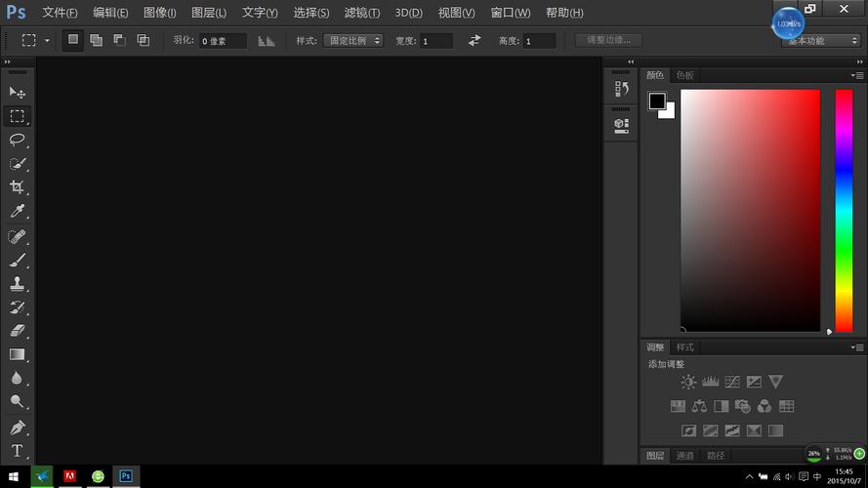The width and height of the screenshot is (868, 488).
Task: Click the background color swatch
Action: click(x=670, y=113)
